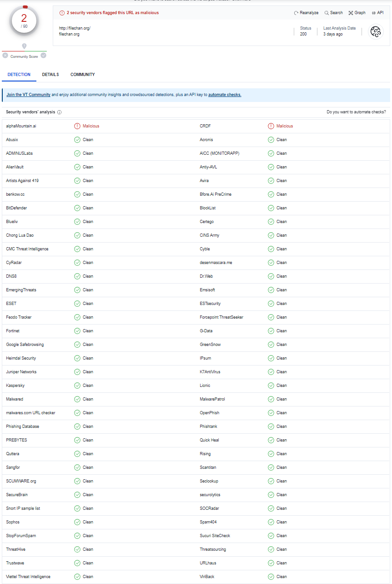Click the detection score 2/90 circle

24,21
